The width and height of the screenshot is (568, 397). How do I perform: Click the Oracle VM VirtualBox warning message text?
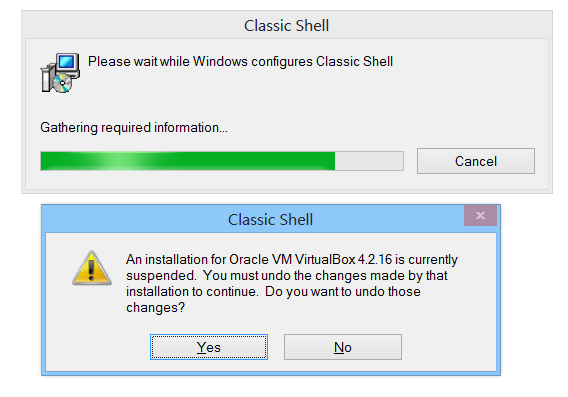coord(292,283)
